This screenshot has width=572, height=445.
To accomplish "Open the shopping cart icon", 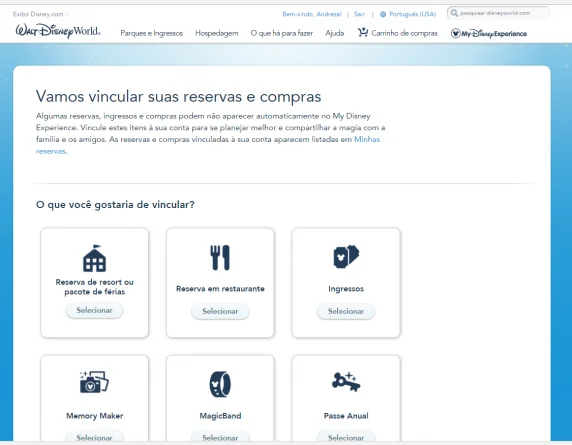I will (363, 32).
